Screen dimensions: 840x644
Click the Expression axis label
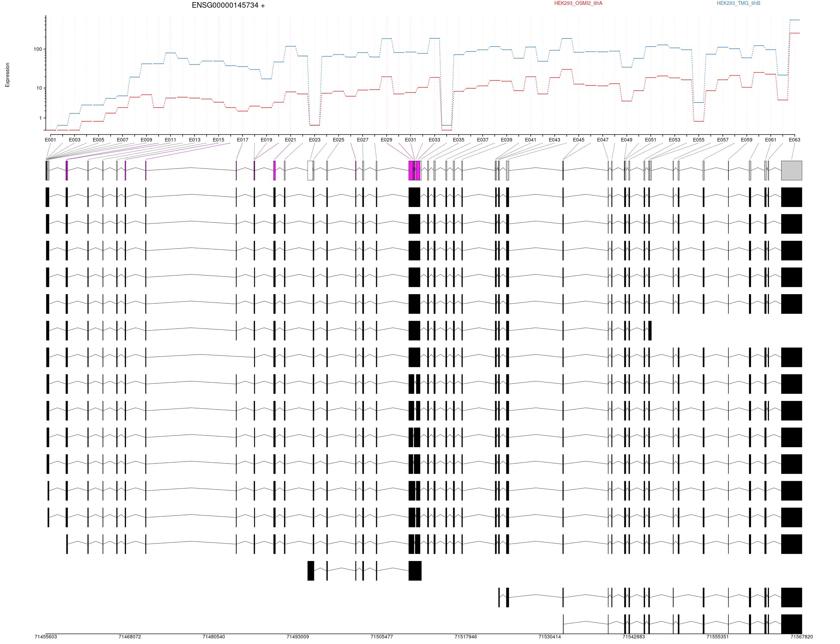click(7, 75)
